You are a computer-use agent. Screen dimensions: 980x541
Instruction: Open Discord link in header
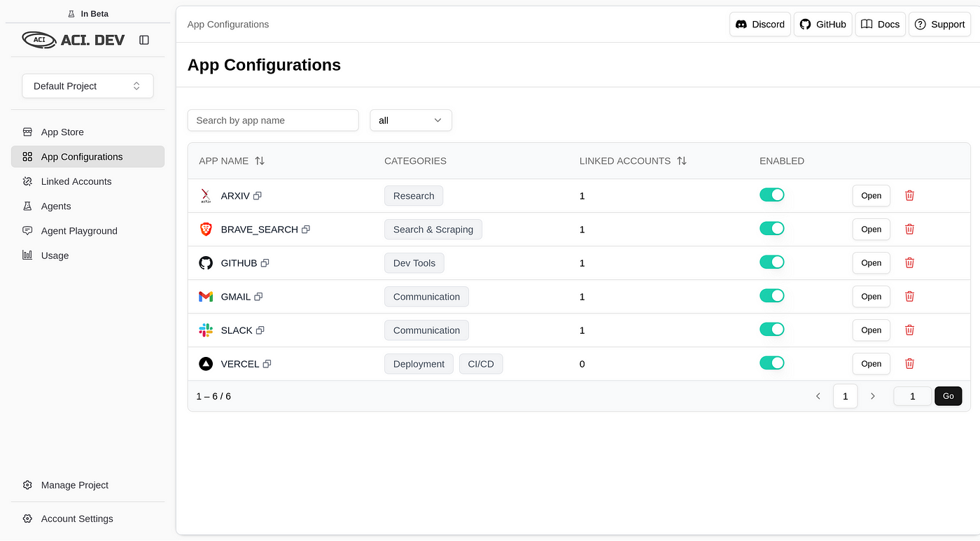click(760, 24)
